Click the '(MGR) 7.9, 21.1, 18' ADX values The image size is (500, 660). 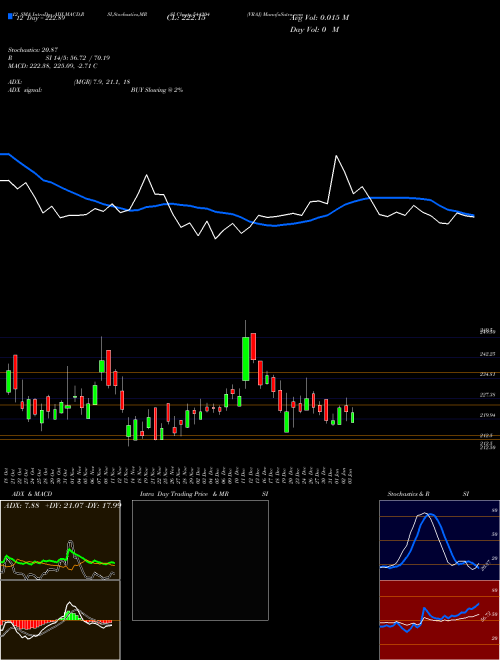(102, 82)
